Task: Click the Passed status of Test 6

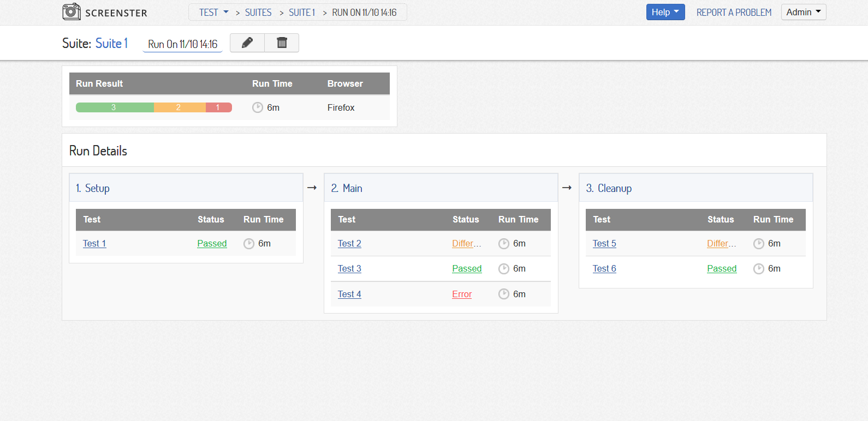Action: pyautogui.click(x=722, y=269)
